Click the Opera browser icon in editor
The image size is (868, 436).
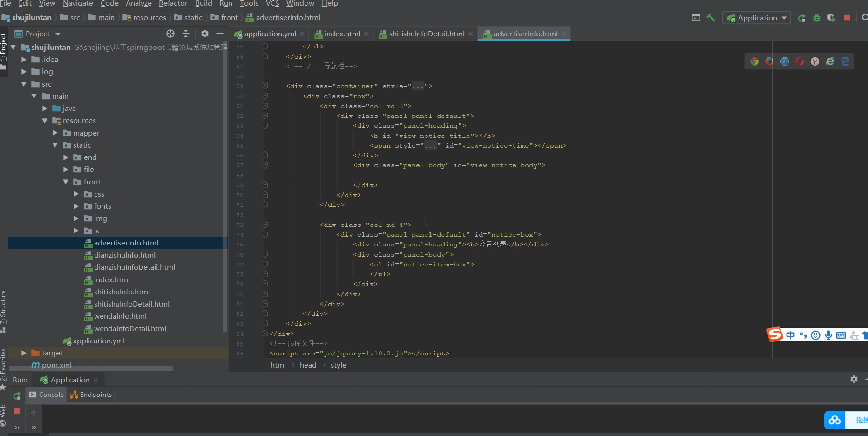pos(800,61)
